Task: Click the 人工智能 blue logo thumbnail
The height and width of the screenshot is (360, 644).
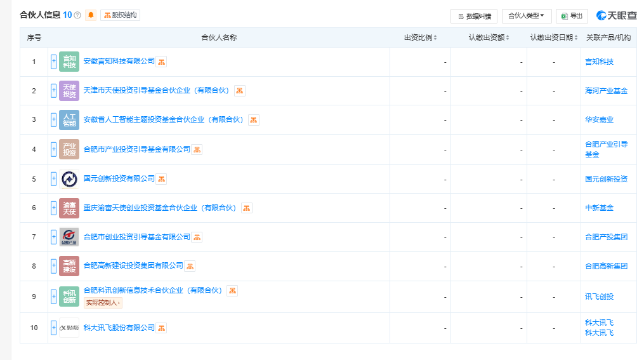Action: 69,119
